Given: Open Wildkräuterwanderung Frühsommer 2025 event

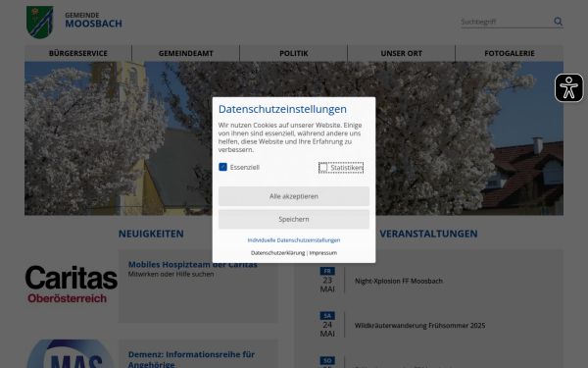Looking at the screenshot, I should (419, 325).
